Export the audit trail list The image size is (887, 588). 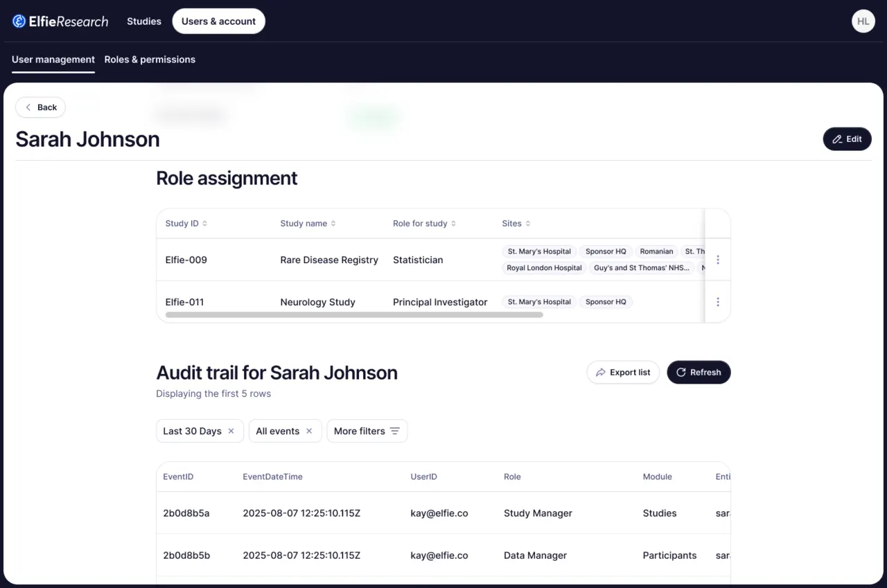pos(623,373)
